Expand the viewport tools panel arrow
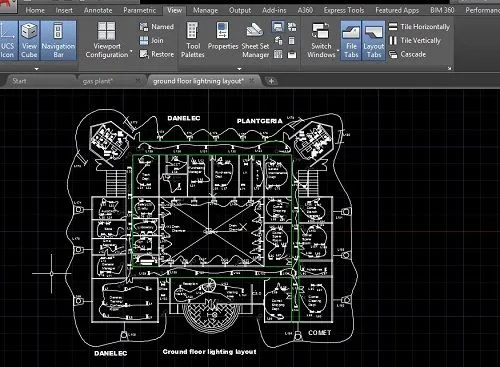This screenshot has height=367, width=500. point(37,69)
